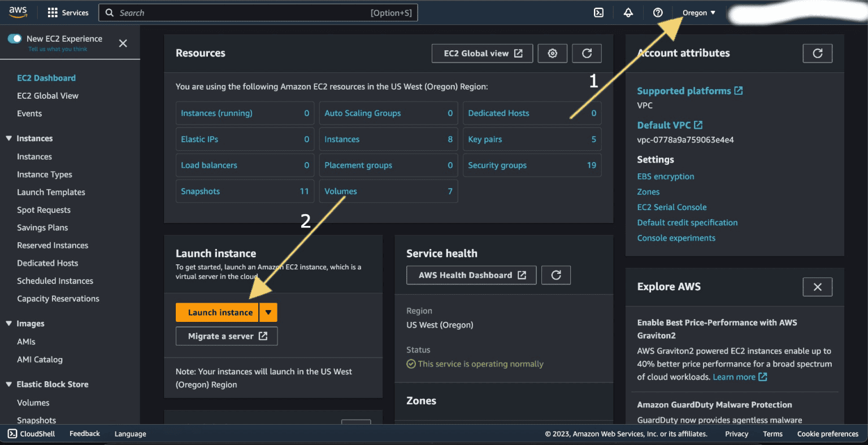The image size is (868, 445).
Task: Switch to the AMI Catalog page
Action: tap(40, 359)
